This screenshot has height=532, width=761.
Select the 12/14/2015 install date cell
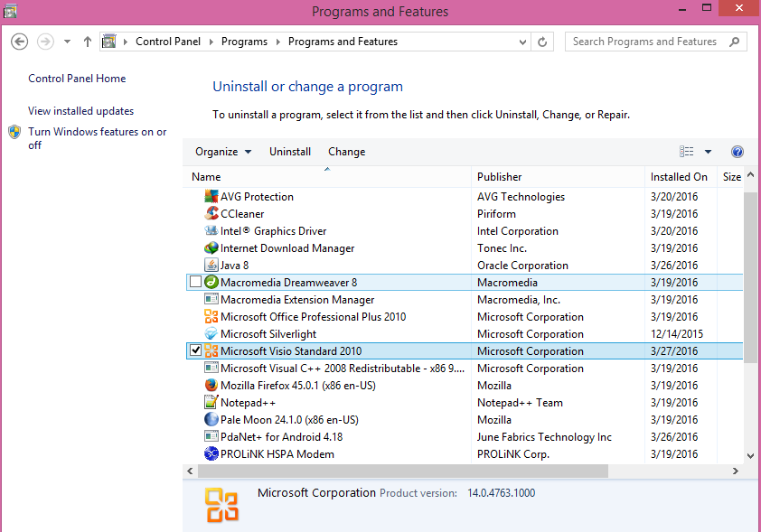click(677, 334)
